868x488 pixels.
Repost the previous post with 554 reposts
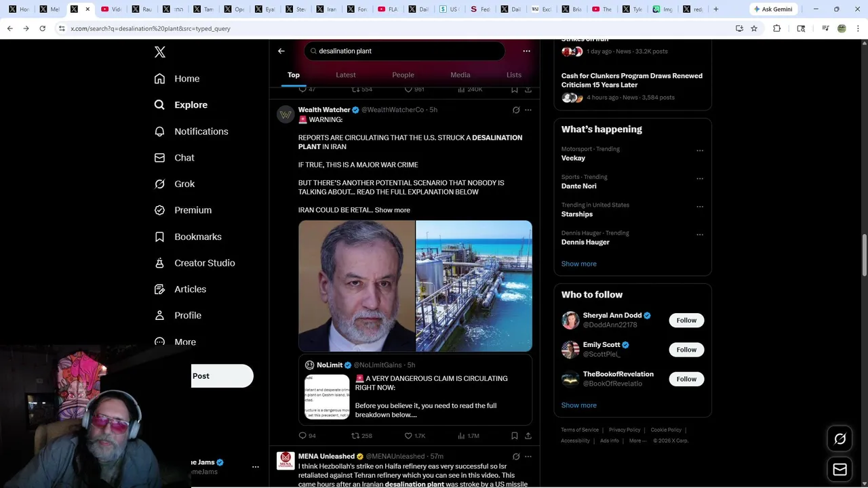click(x=361, y=89)
